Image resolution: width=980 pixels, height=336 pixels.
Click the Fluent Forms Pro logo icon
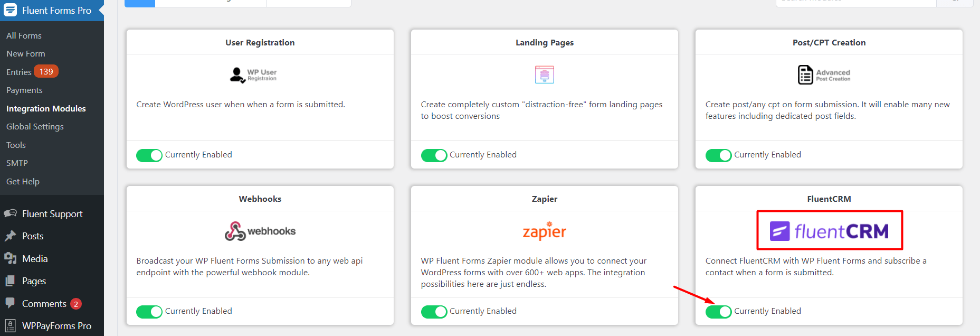pos(9,10)
